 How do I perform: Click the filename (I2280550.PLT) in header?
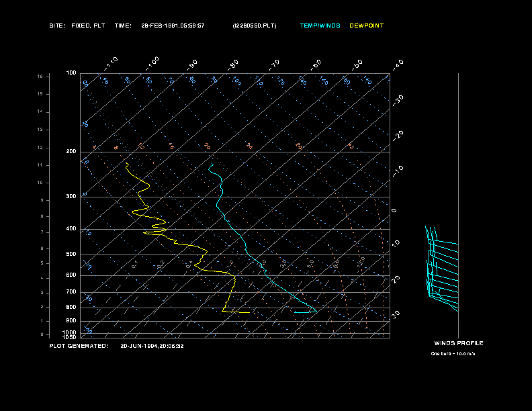click(255, 26)
